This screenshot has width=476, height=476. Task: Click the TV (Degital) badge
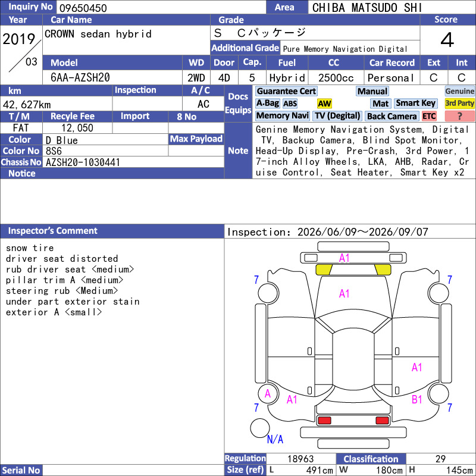337,116
